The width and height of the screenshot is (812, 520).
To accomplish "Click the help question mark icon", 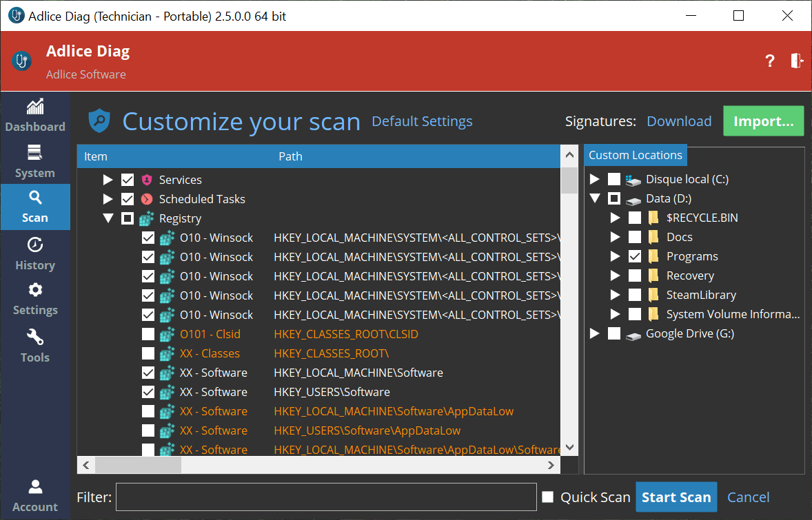I will click(x=770, y=61).
